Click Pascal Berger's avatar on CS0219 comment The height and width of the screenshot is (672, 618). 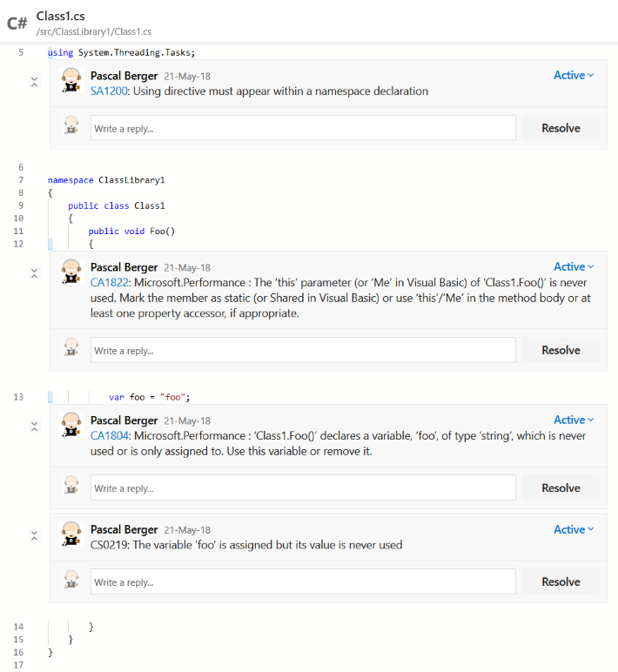(72, 534)
